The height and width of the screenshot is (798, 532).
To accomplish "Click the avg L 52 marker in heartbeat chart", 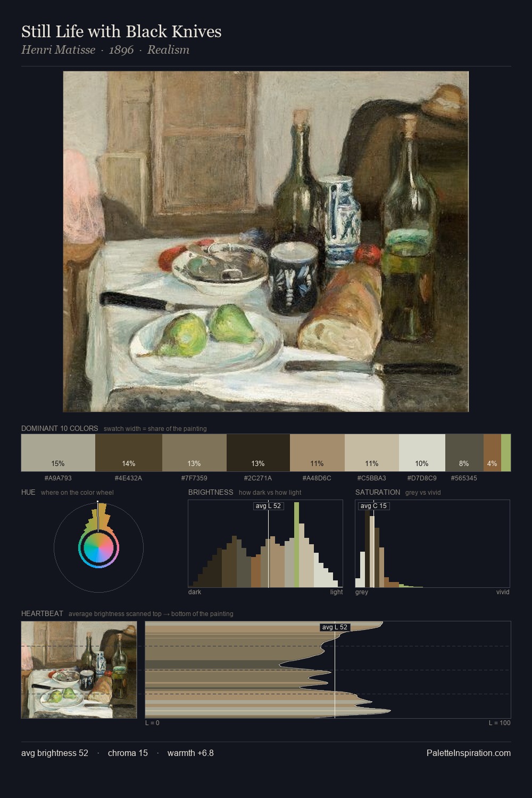I will tap(335, 627).
